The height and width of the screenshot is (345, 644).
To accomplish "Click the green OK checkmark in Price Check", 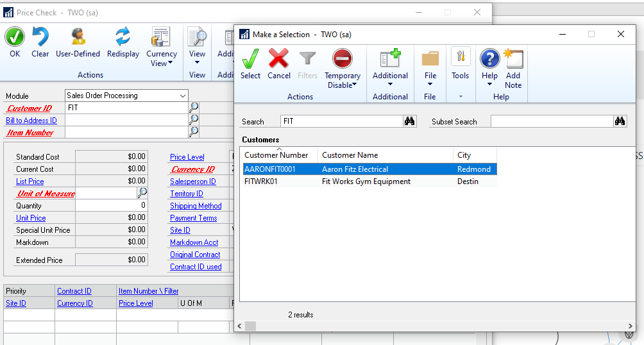I will pyautogui.click(x=15, y=37).
